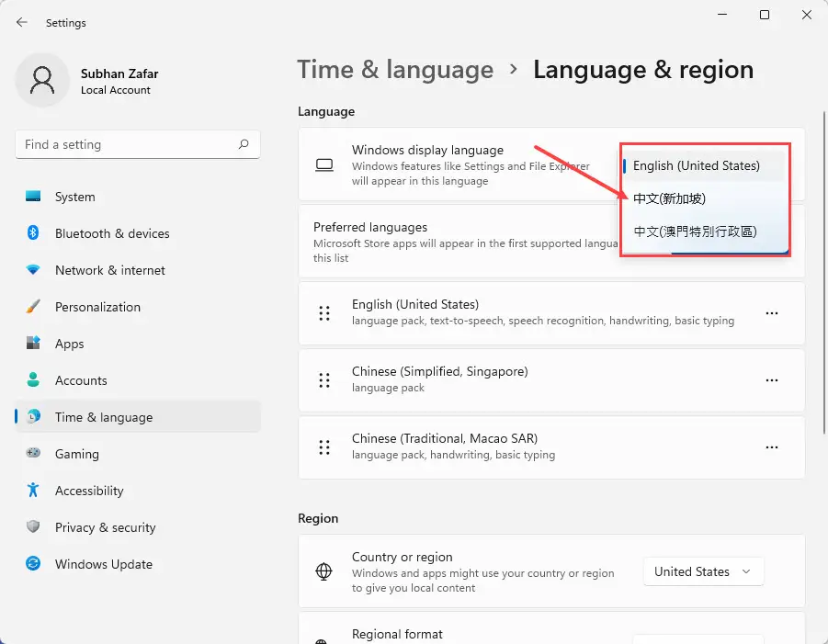
Task: Go back with the arrow icon
Action: (22, 22)
